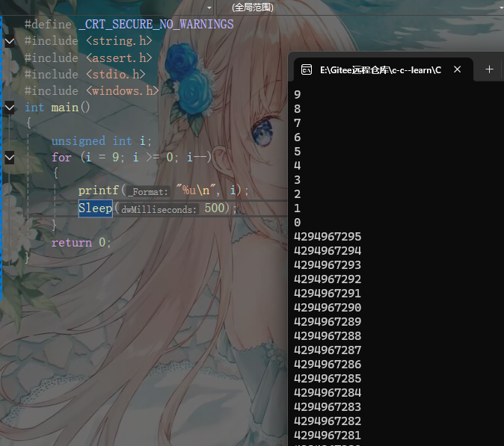
Task: Click the dwMilliseconds parameter hint
Action: pos(159,210)
